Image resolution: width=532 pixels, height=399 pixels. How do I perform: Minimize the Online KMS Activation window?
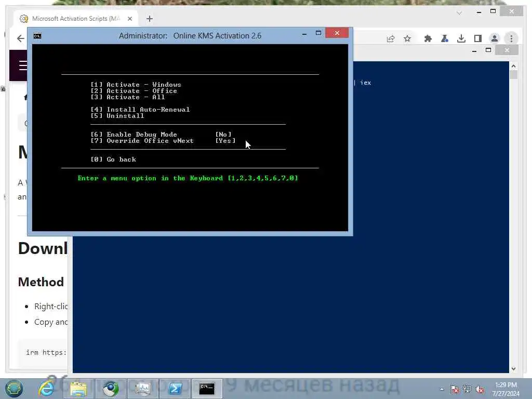[x=304, y=34]
